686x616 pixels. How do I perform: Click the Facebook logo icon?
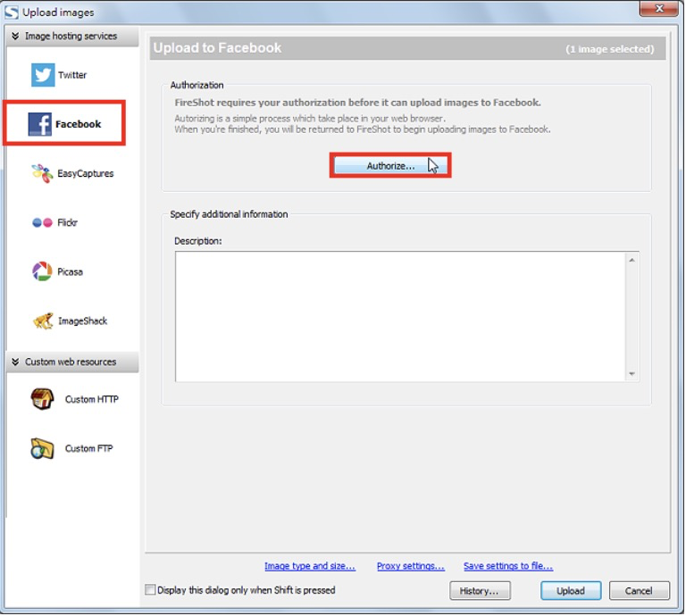tap(40, 124)
